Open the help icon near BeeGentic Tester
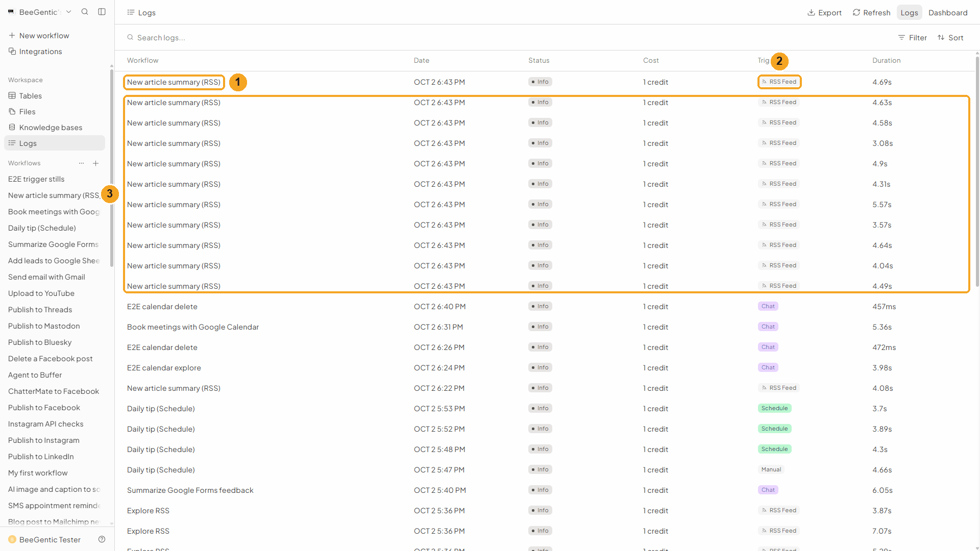 [x=102, y=539]
